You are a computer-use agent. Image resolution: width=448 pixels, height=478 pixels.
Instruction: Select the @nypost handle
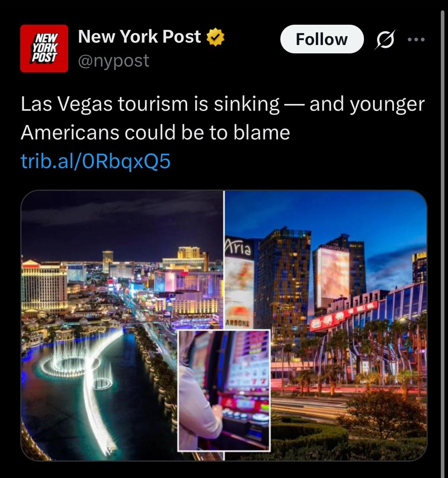click(114, 61)
